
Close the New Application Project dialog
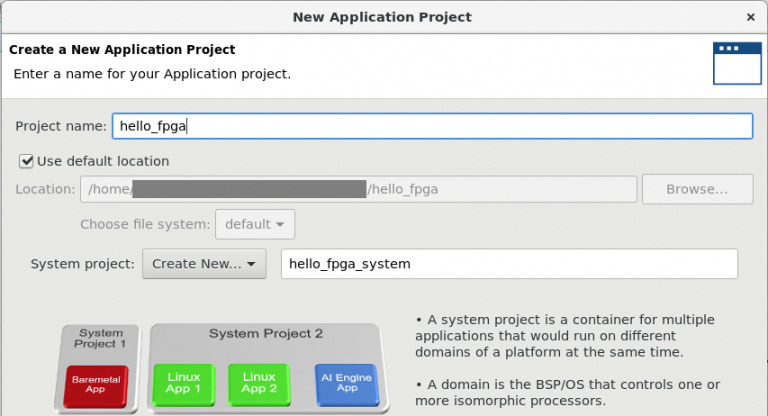tap(750, 17)
